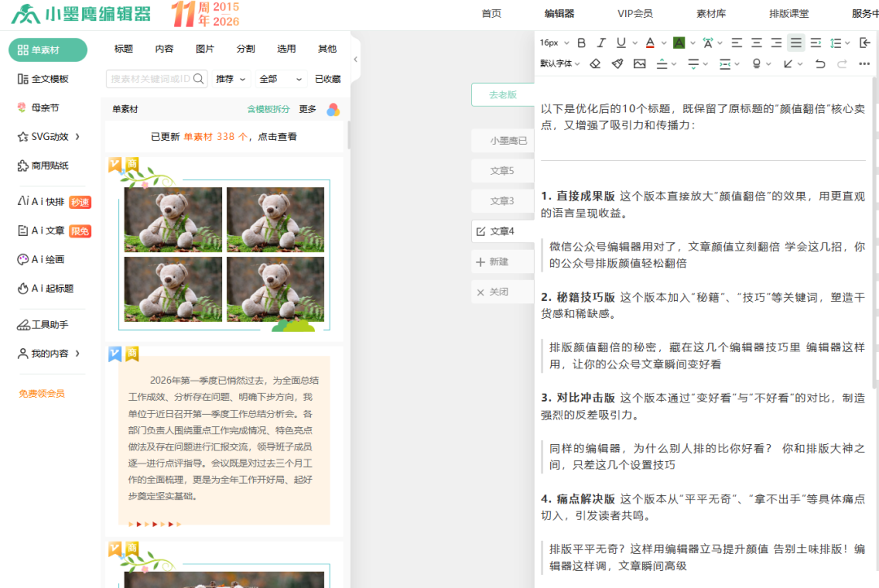The image size is (879, 588).
Task: Go to 首页 in top navigation
Action: click(x=491, y=14)
